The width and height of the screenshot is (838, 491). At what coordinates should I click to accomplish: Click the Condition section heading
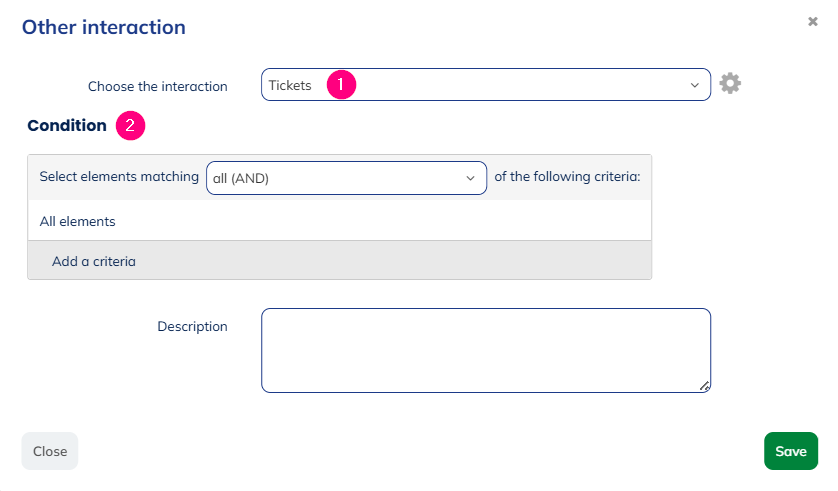coord(67,126)
